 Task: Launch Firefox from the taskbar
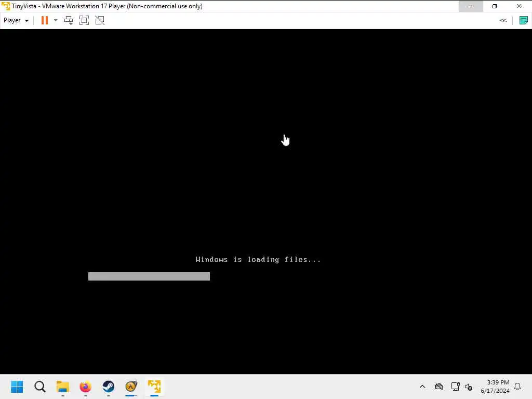[86, 387]
